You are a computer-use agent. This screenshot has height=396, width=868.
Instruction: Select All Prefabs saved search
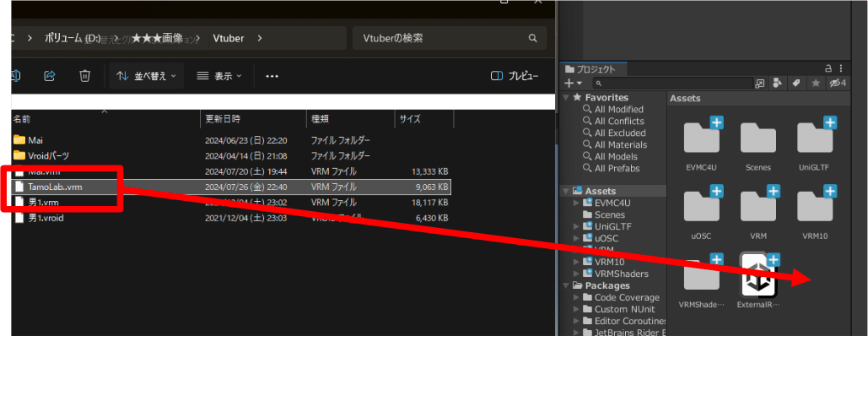pyautogui.click(x=617, y=168)
